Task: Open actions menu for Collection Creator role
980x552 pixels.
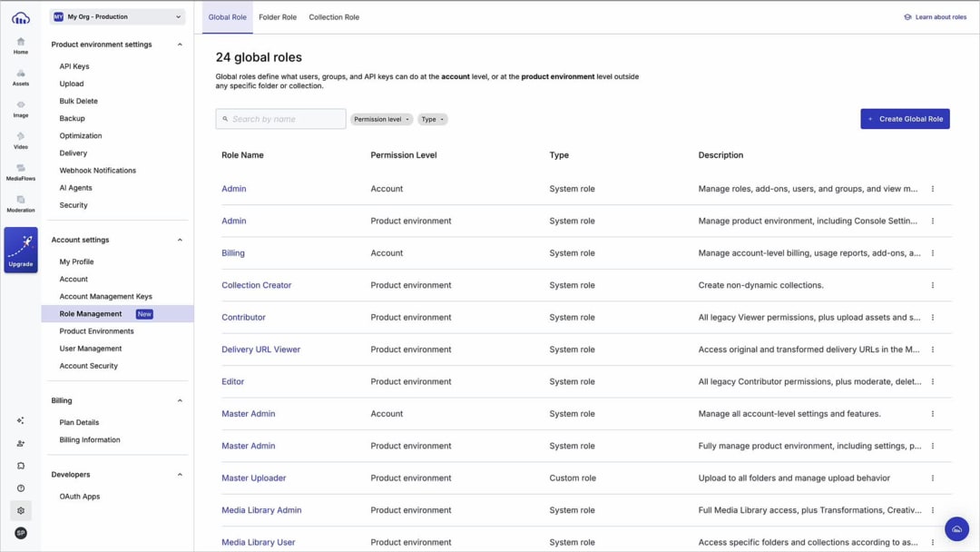Action: [933, 285]
